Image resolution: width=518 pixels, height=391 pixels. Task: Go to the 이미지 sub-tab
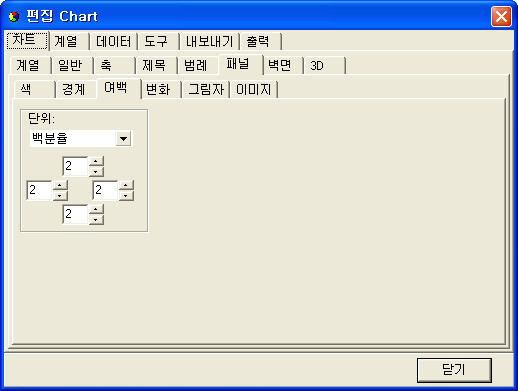click(254, 89)
